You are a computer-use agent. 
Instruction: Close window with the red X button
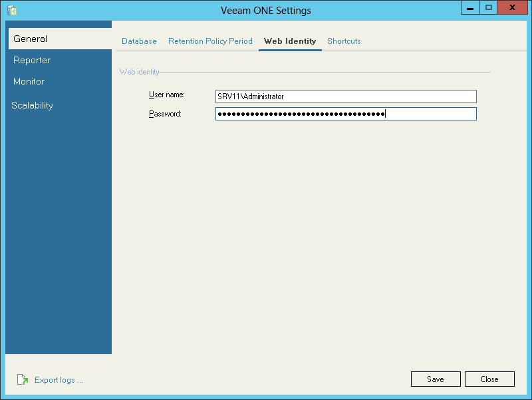click(512, 7)
